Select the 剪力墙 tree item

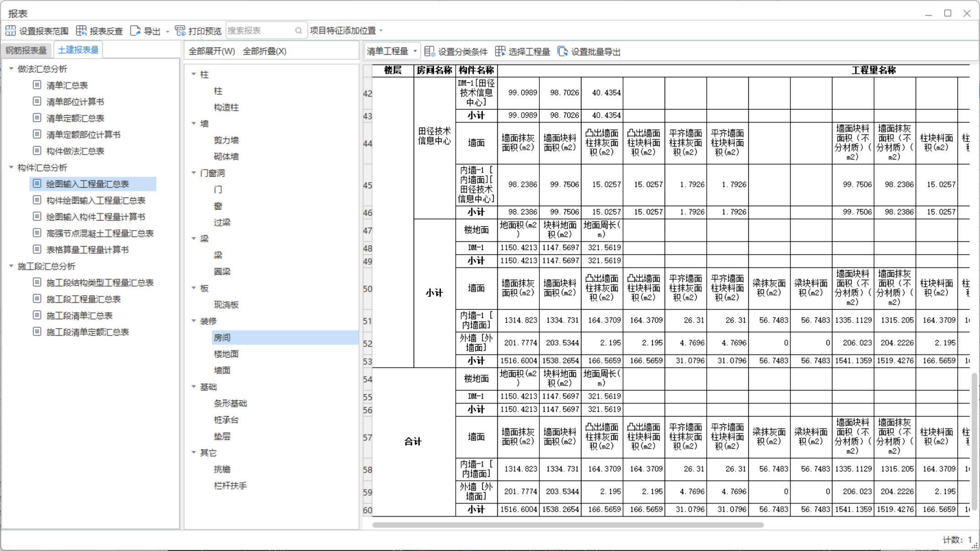click(x=226, y=140)
